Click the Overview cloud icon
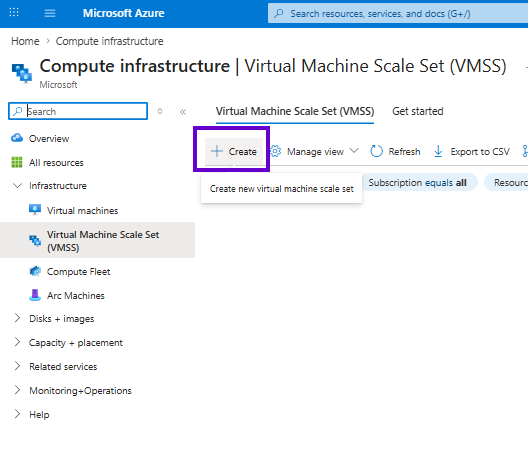528x464 pixels. [x=17, y=138]
